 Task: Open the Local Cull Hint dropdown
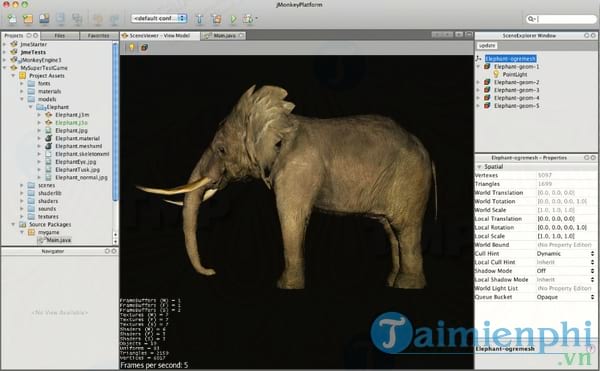[x=566, y=262]
